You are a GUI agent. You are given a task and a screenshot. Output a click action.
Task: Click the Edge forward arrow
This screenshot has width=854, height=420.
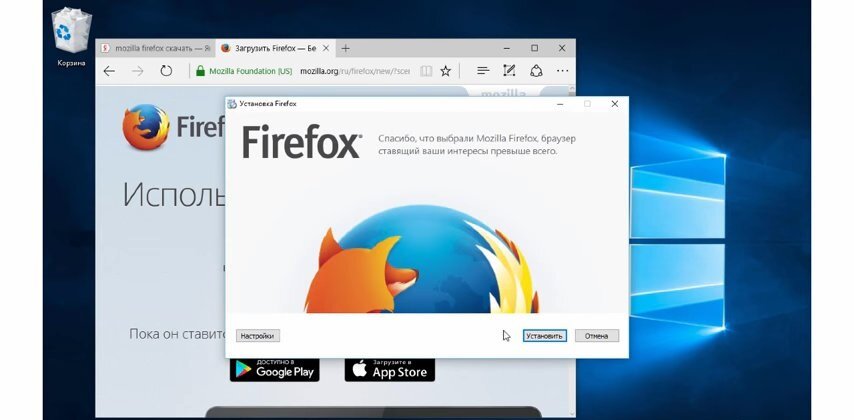pyautogui.click(x=137, y=71)
